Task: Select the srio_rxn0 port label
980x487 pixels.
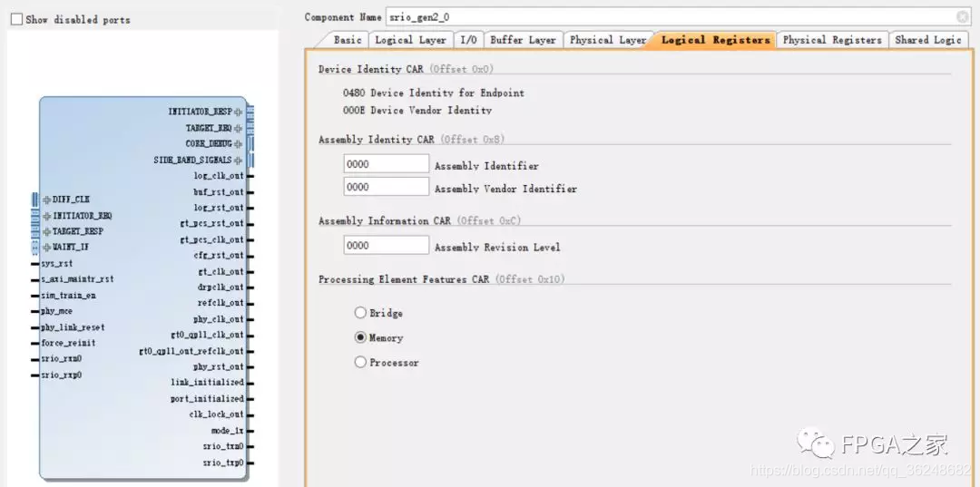Action: pos(62,359)
